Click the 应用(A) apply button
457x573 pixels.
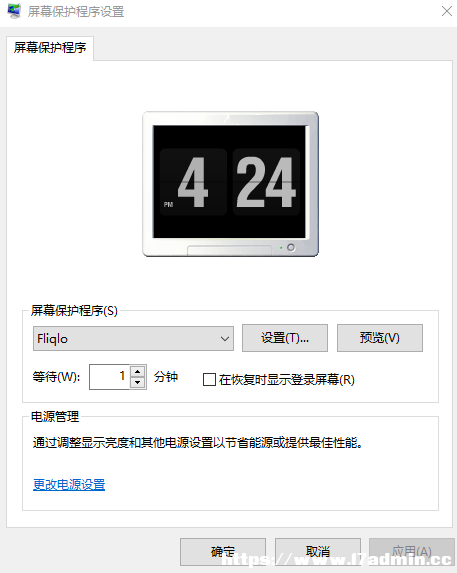[412, 551]
